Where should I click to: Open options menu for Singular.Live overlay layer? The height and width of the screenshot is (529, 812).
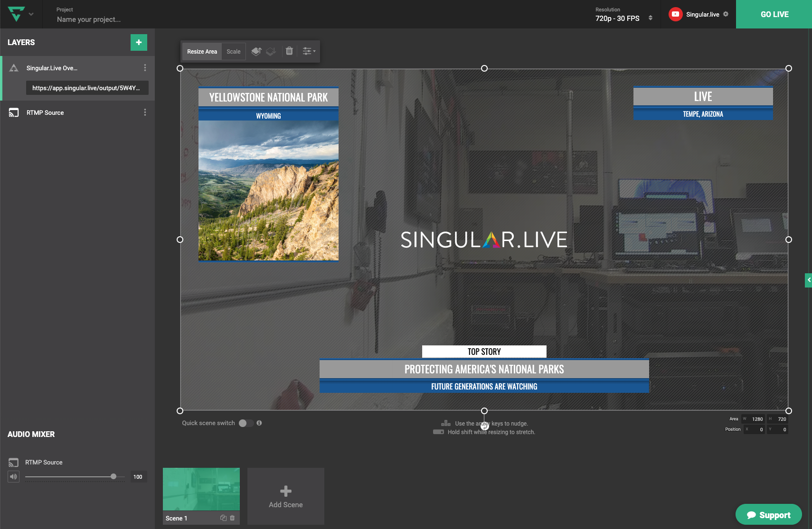click(145, 68)
